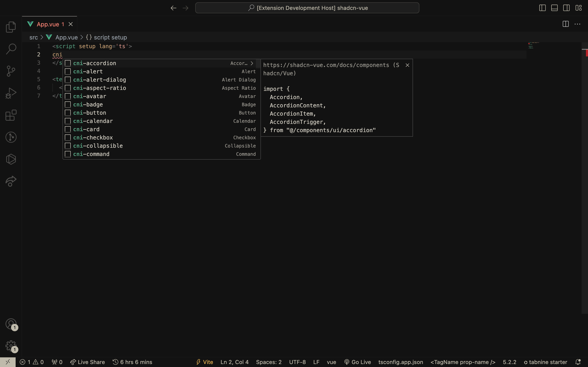Click the command center search field
Image resolution: width=588 pixels, height=367 pixels.
click(307, 8)
